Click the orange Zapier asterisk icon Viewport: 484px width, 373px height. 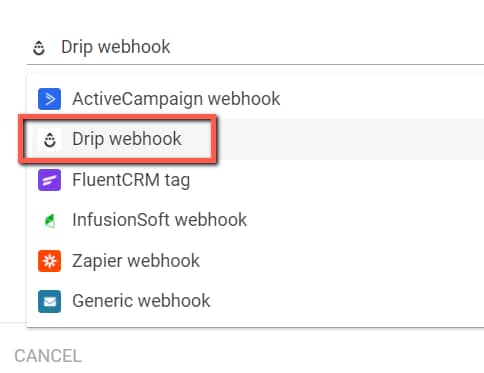(x=49, y=261)
